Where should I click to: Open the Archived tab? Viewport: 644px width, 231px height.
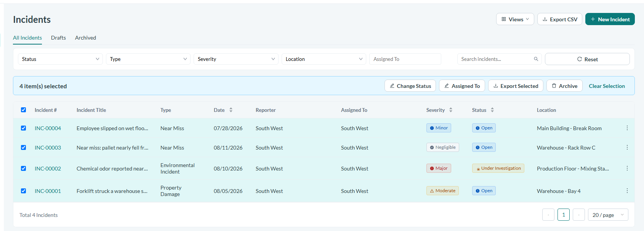[x=85, y=38]
